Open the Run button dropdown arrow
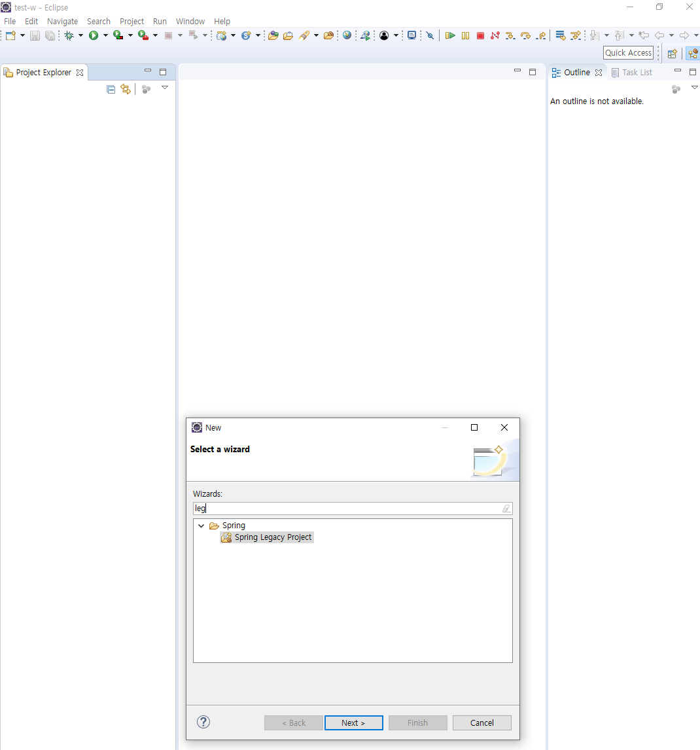Image resolution: width=700 pixels, height=750 pixels. 105,35
